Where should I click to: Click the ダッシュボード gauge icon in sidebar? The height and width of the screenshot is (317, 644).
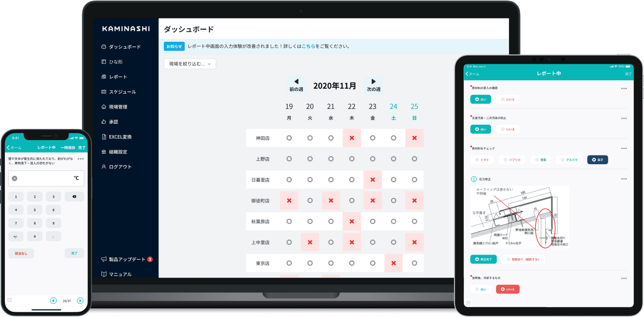[104, 47]
